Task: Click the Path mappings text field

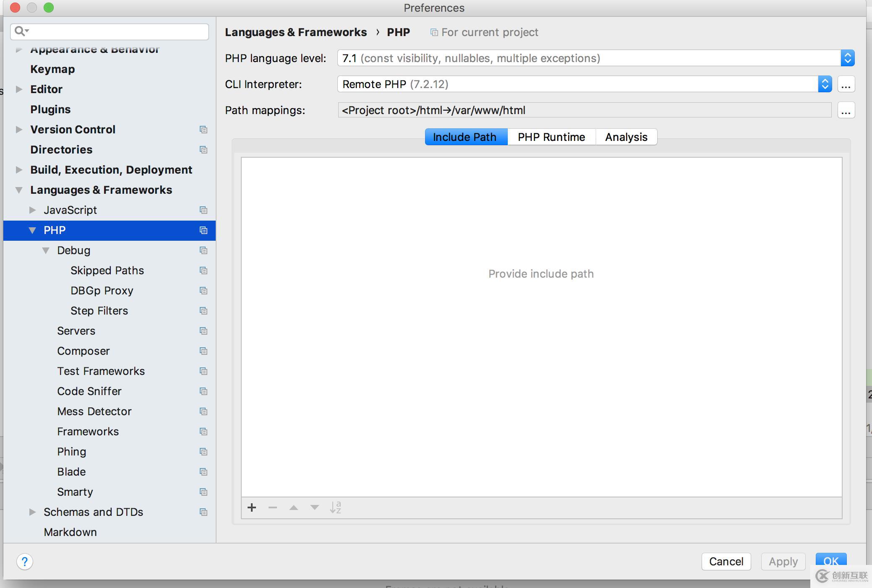Action: coord(585,110)
